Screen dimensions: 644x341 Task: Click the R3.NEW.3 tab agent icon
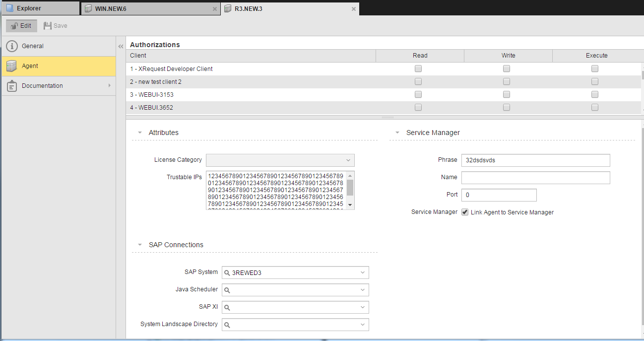pyautogui.click(x=227, y=8)
